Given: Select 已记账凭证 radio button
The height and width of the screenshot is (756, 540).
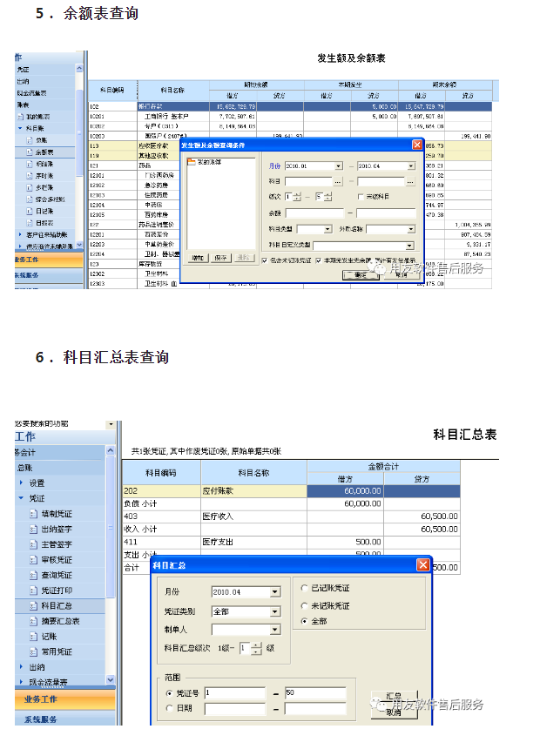Looking at the screenshot, I should [x=304, y=588].
